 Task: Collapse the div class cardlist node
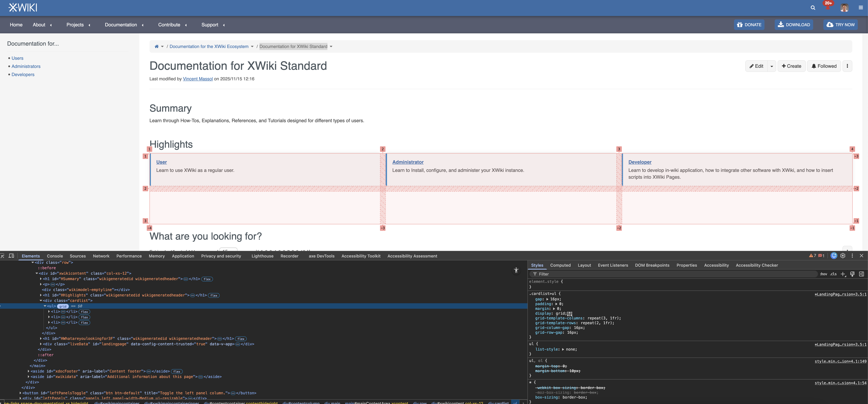41,301
